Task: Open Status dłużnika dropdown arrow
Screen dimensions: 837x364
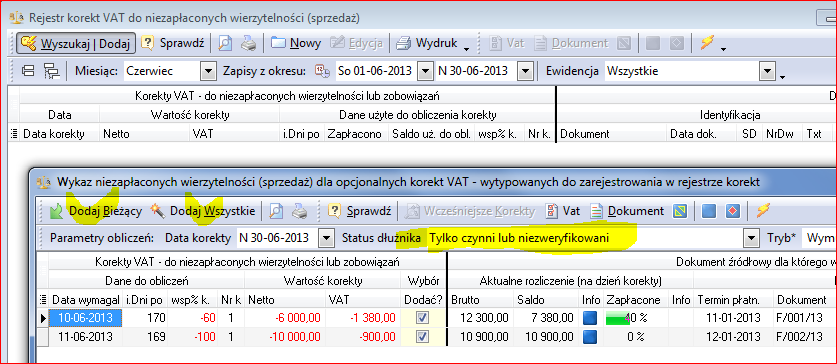Action: pyautogui.click(x=752, y=238)
